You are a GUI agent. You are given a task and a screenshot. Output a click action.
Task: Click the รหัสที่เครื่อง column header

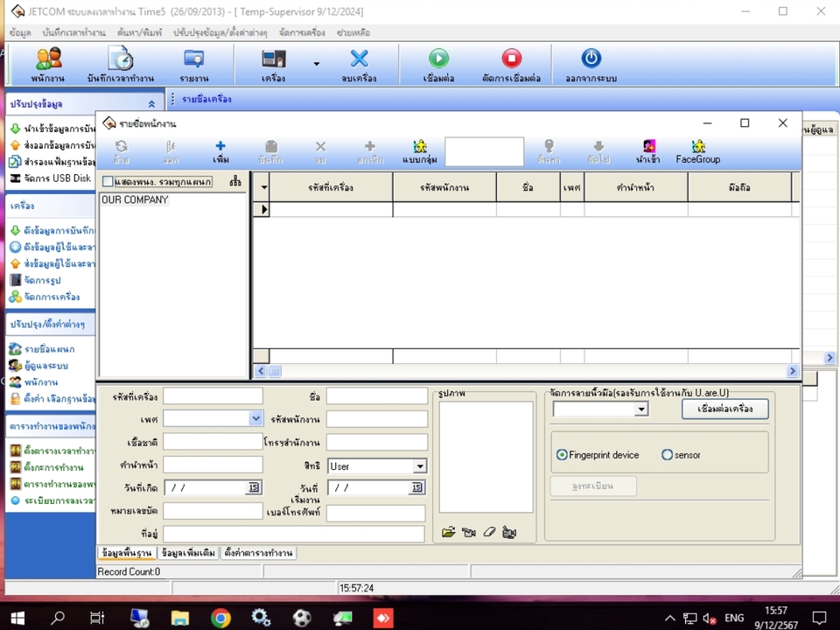(x=331, y=187)
